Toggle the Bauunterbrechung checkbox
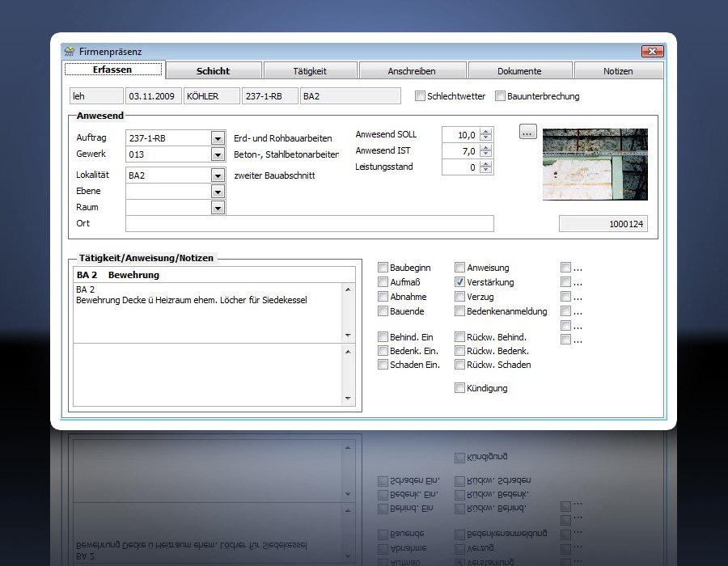 tap(501, 96)
